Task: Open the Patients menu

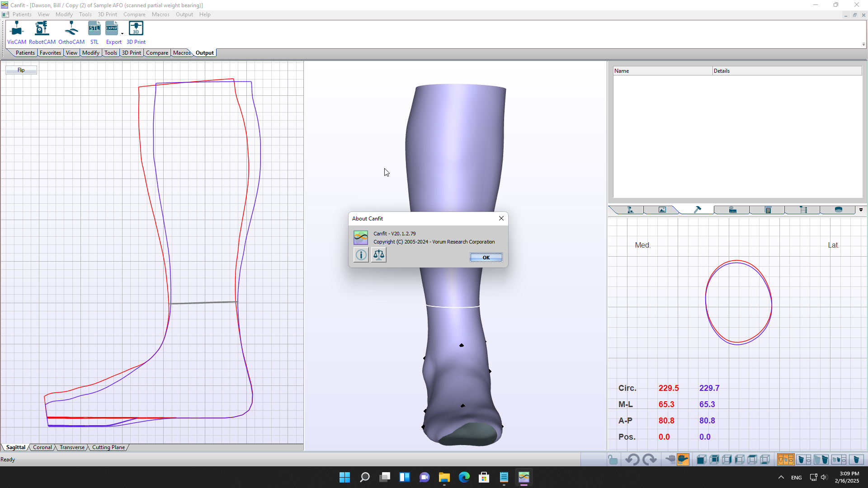Action: [x=22, y=14]
